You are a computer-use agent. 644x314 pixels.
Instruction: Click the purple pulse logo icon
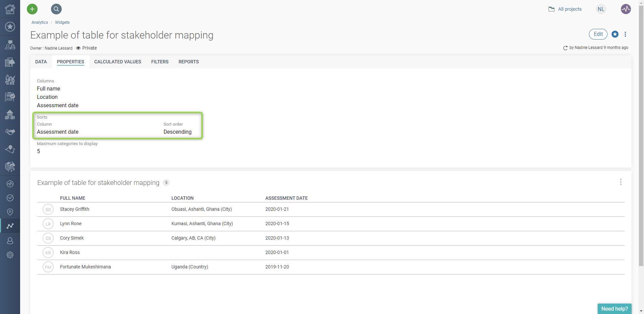(x=626, y=9)
